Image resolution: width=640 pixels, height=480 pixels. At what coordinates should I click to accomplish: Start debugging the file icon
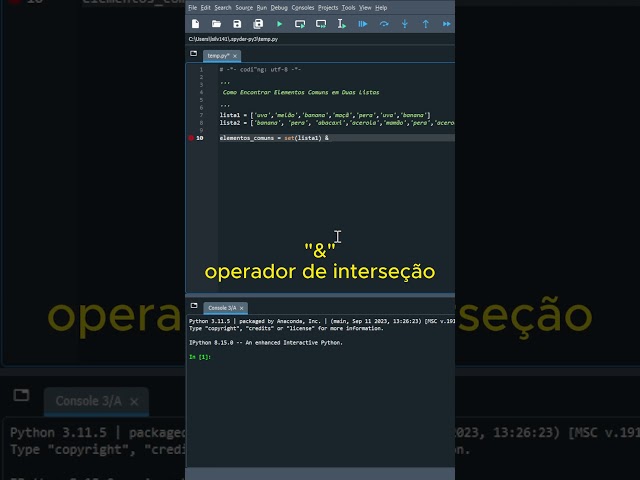[362, 24]
